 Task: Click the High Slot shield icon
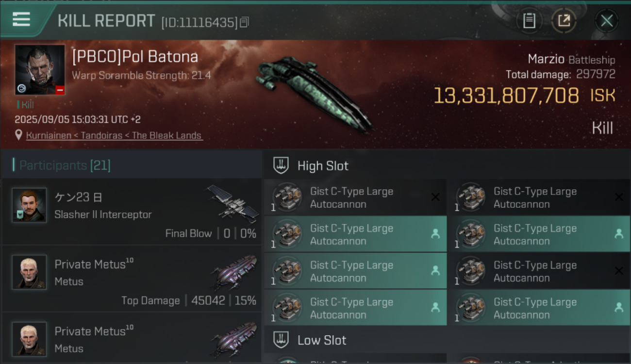pos(282,165)
